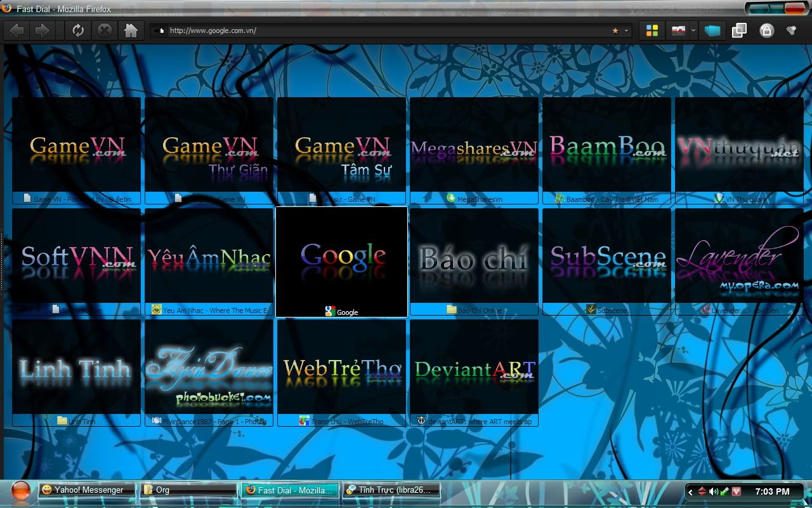The height and width of the screenshot is (508, 812).
Task: Click the 'Yeu Am Nhac - Where The Music' caption
Action: pyautogui.click(x=215, y=310)
